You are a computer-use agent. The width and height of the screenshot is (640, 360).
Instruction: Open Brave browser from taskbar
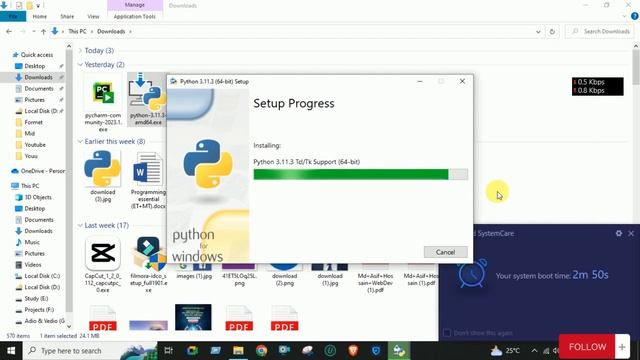353,350
